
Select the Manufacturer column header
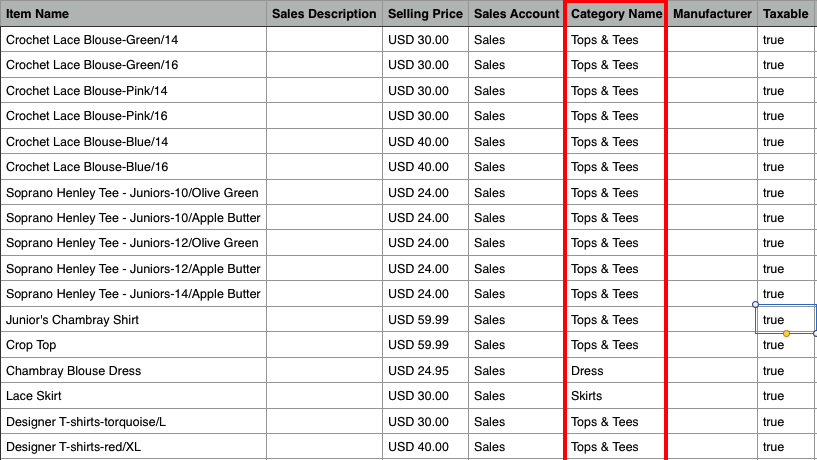click(712, 14)
